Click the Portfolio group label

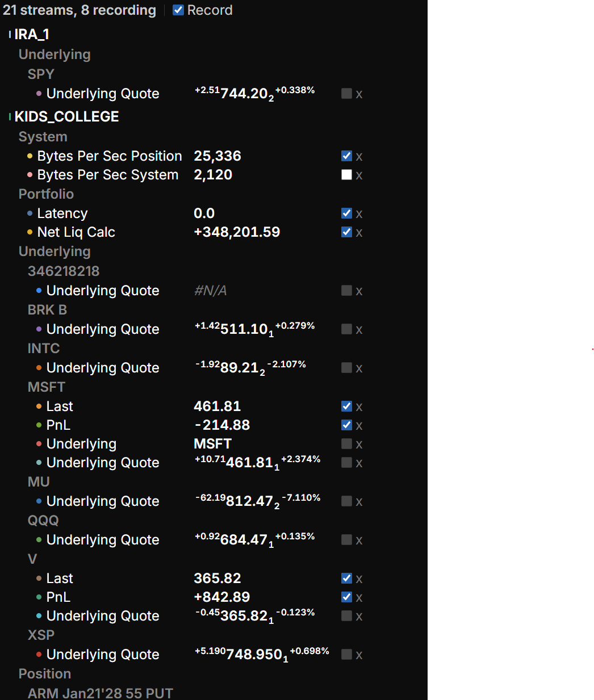point(46,194)
